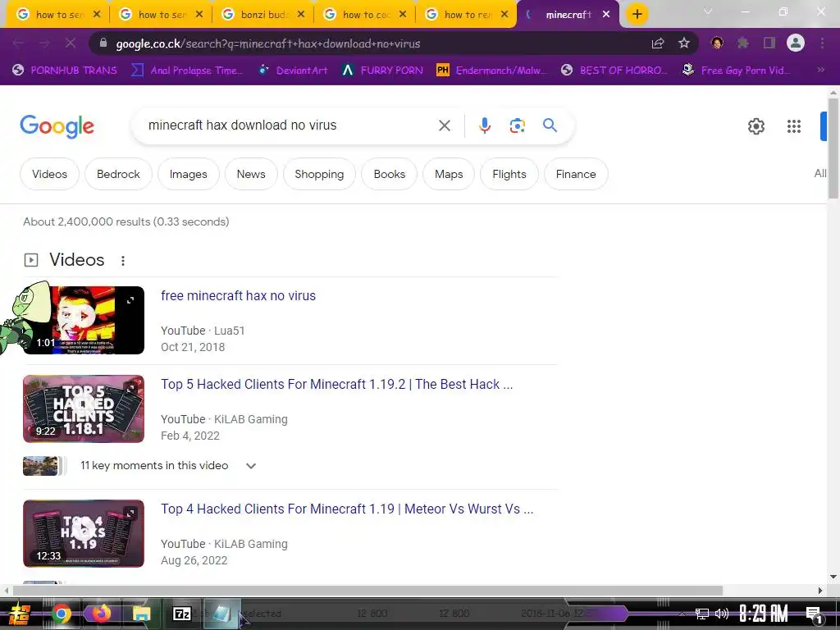The height and width of the screenshot is (630, 840).
Task: Open Top 5 Hacked Clients 1.19.2 link
Action: 336,384
